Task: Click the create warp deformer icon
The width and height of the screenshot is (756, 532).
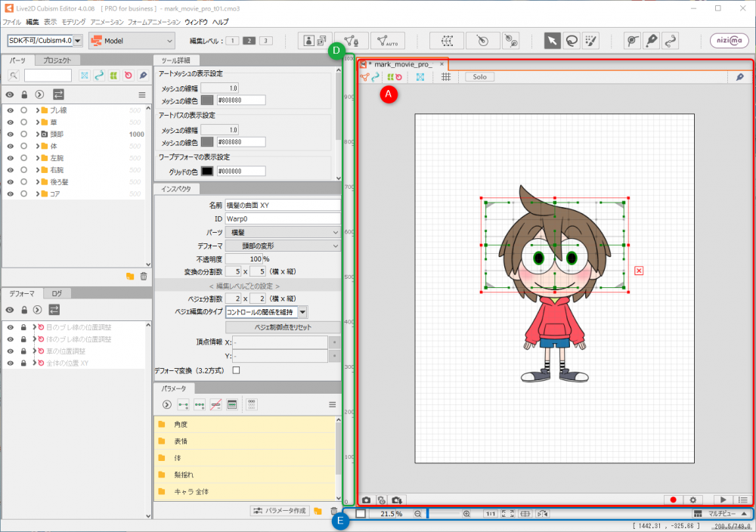Action: coord(447,41)
